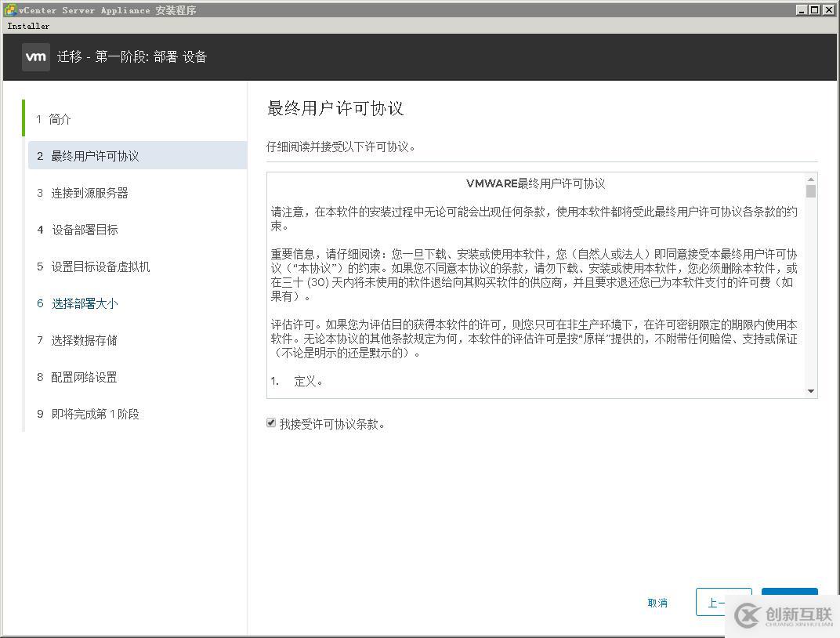Select step 6 选择部署大小

click(78, 304)
